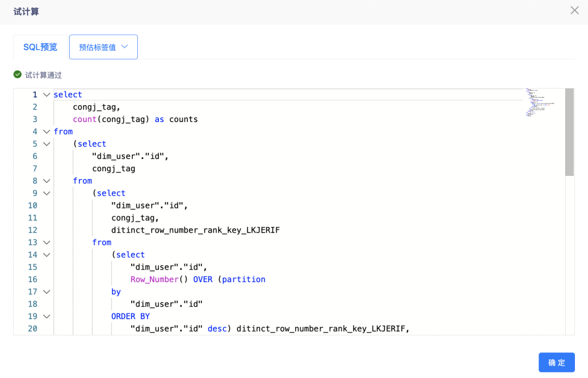Click the green 试计算通过 success check icon
The image size is (588, 378).
tap(17, 75)
